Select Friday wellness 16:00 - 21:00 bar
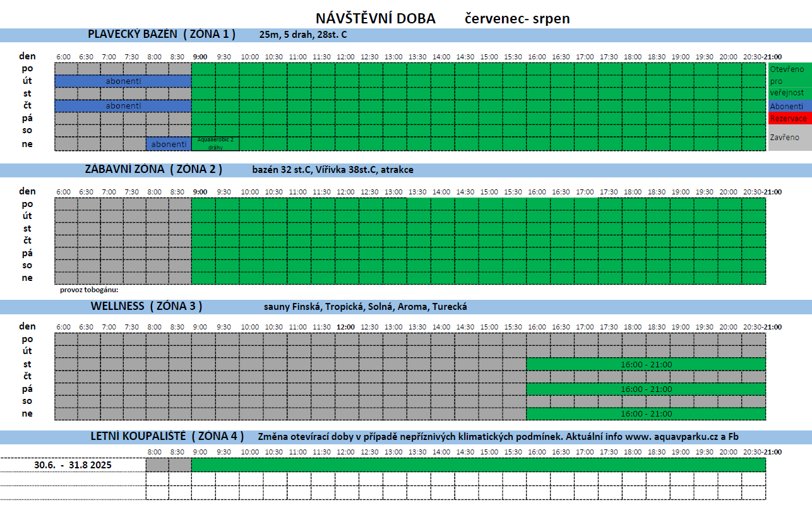Image resolution: width=812 pixels, height=510 pixels. 646,389
